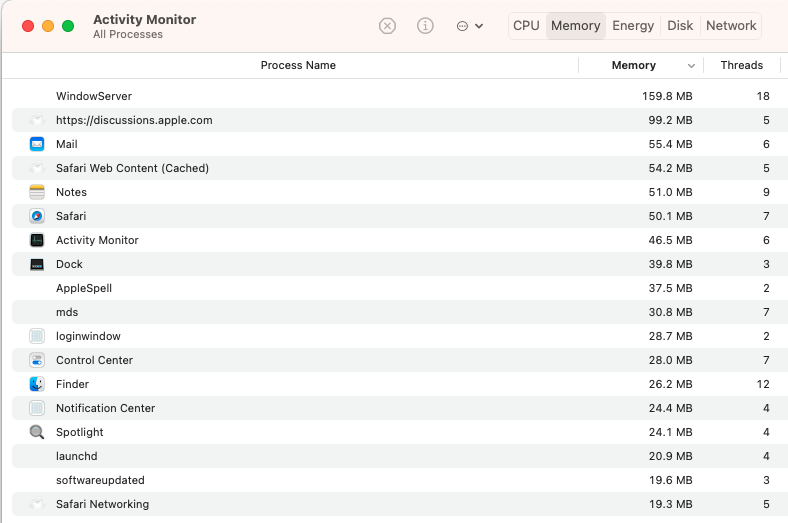Select the Mail process name

pos(67,144)
